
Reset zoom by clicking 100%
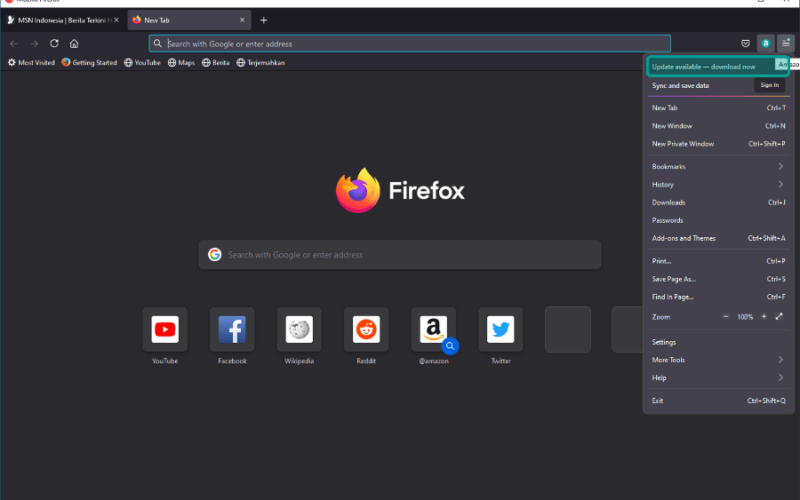pos(745,317)
